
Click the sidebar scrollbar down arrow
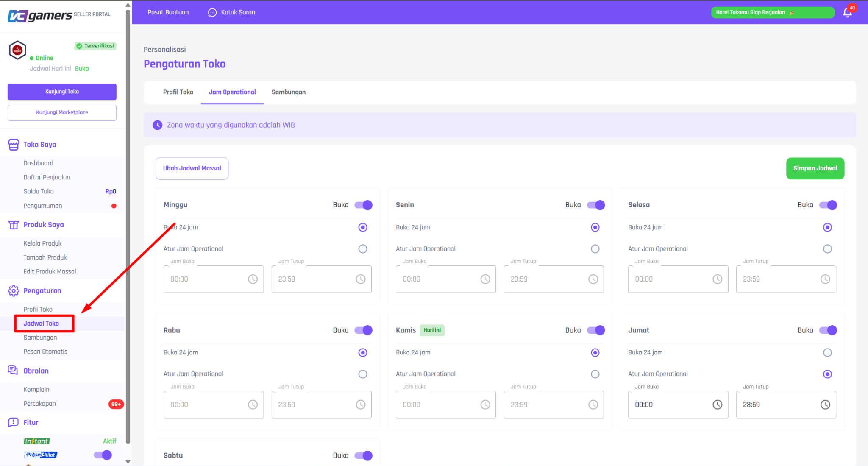pyautogui.click(x=128, y=461)
